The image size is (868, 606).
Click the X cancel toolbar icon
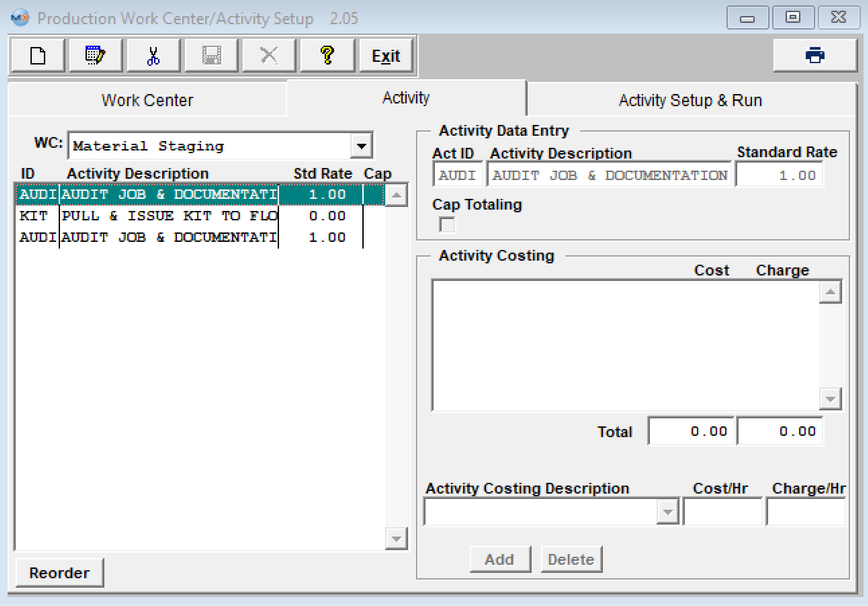[x=269, y=56]
